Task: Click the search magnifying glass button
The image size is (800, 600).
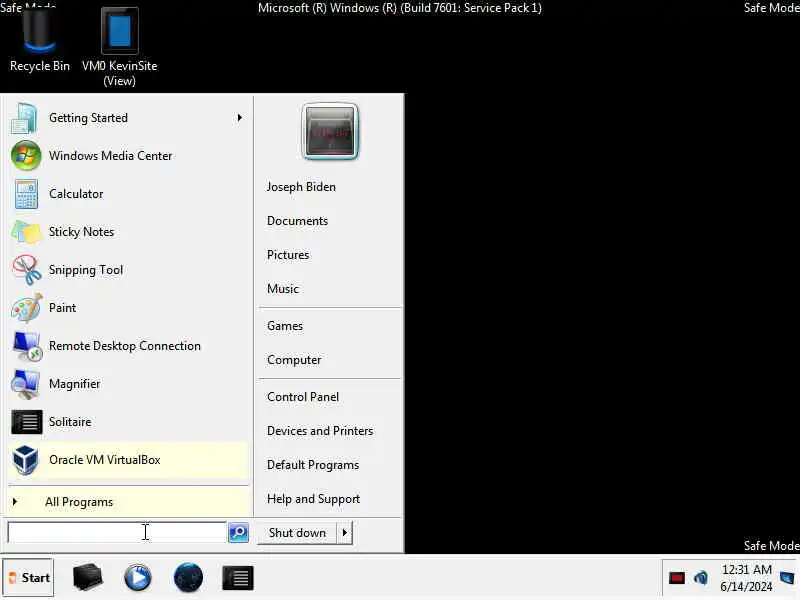Action: click(x=238, y=533)
